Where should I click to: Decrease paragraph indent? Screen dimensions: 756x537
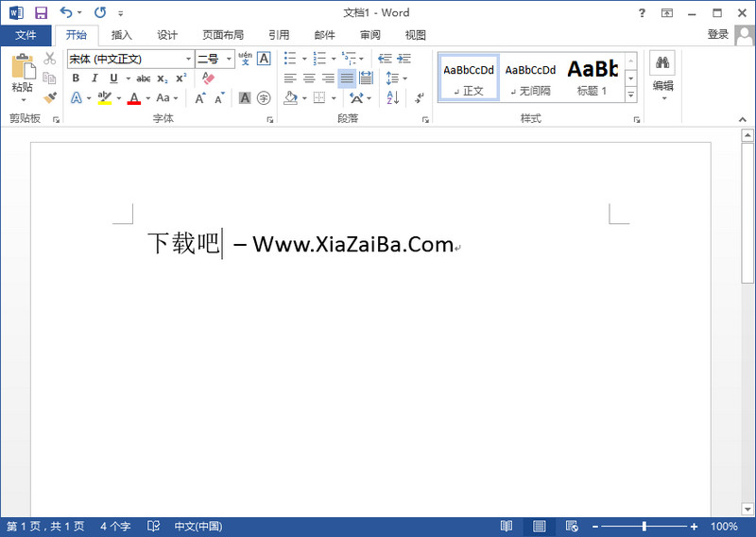pos(385,59)
